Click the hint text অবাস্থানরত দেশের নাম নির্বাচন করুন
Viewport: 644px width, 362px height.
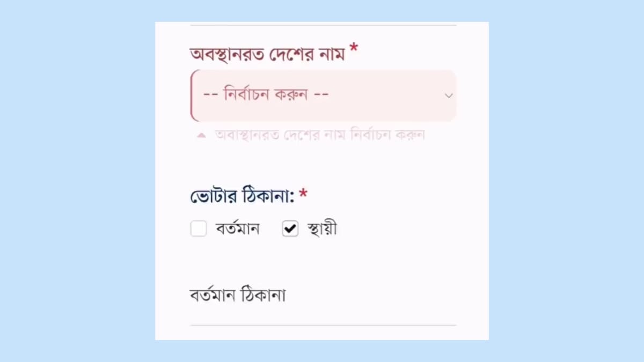[321, 135]
